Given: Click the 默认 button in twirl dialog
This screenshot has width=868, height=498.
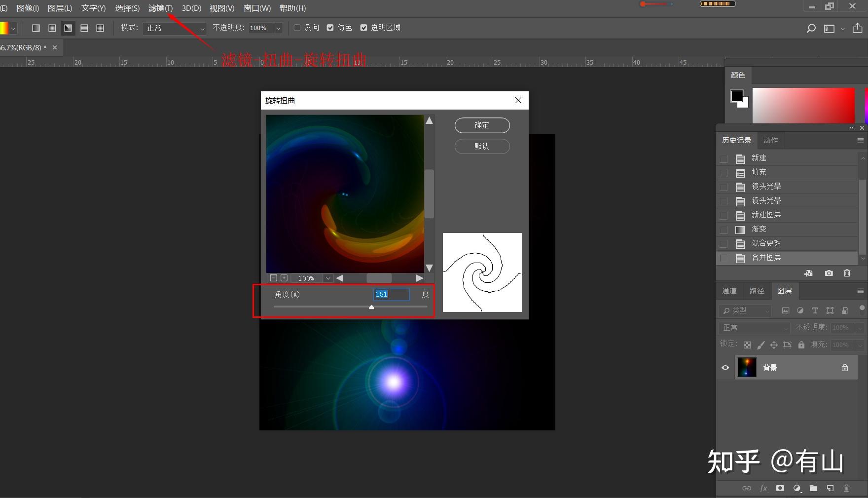Looking at the screenshot, I should click(482, 146).
